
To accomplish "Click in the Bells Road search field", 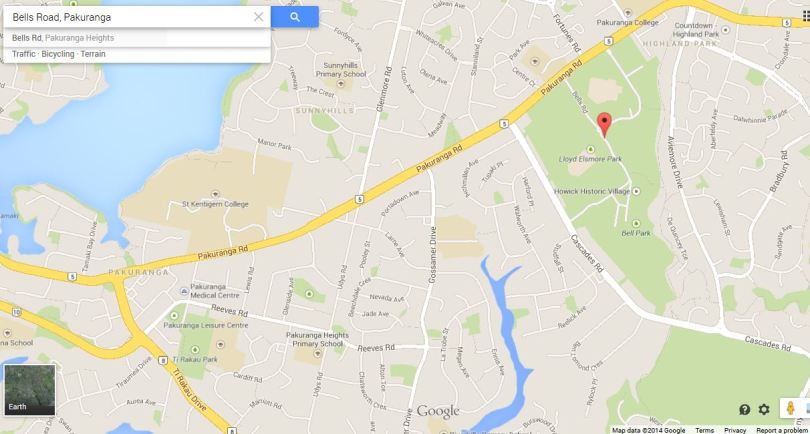I will 129,17.
